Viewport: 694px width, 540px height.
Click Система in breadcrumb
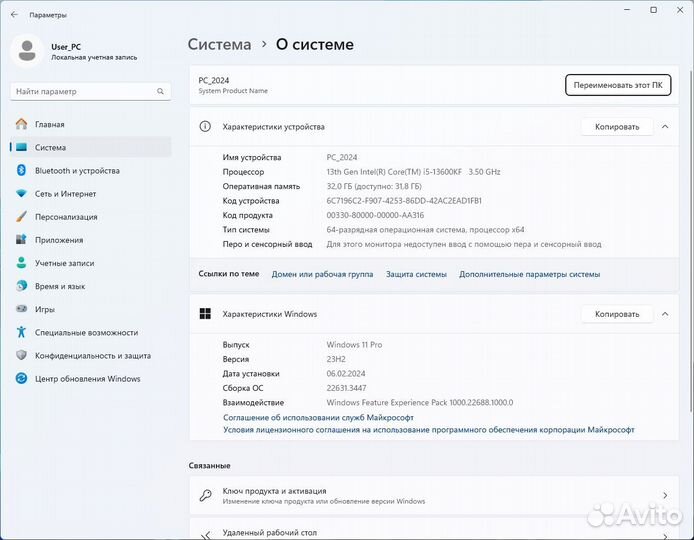(x=220, y=44)
